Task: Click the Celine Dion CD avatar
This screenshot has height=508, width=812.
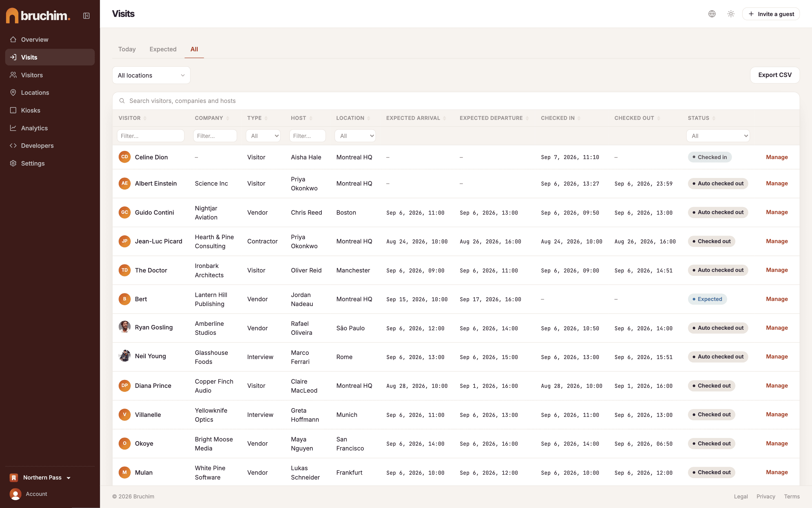Action: click(125, 157)
